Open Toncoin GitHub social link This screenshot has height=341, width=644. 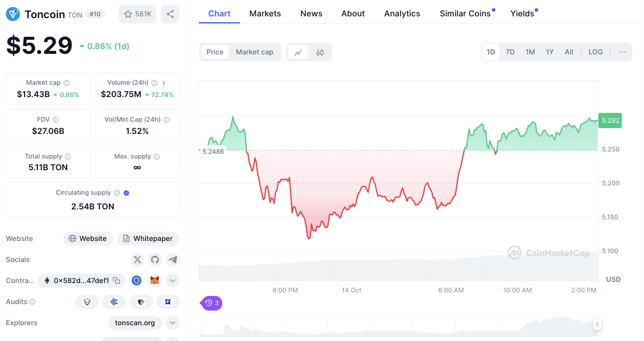coord(155,260)
